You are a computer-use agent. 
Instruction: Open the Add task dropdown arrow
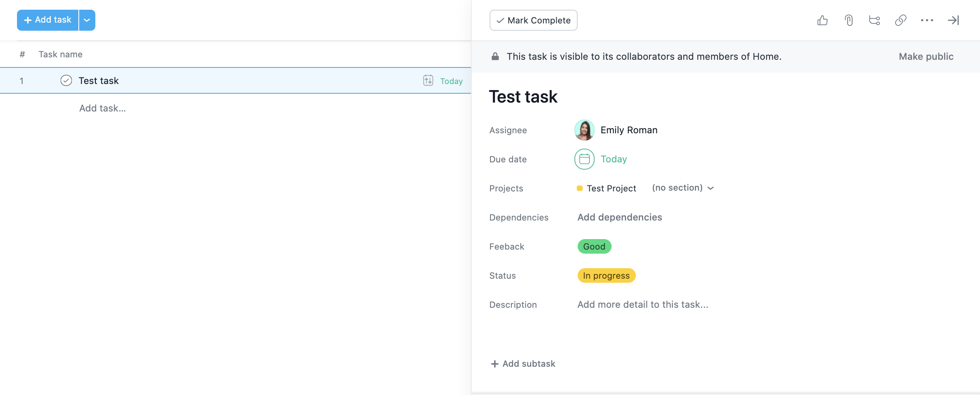87,20
